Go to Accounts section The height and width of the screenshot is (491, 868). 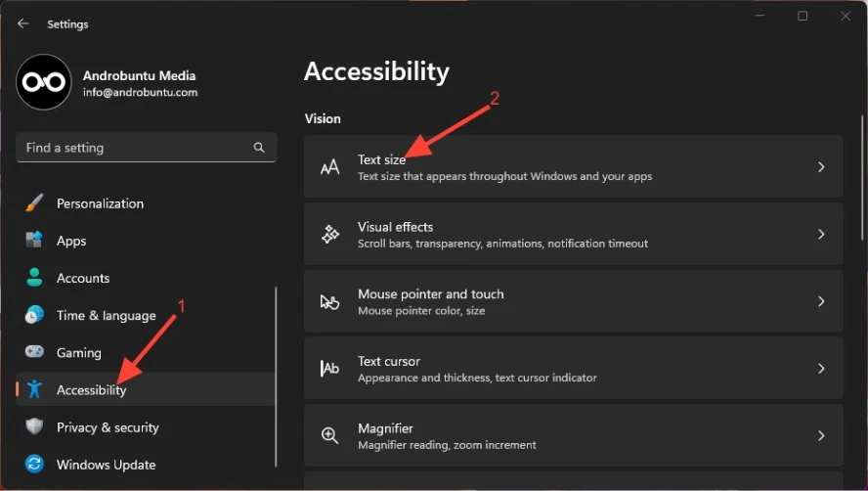coord(145,278)
